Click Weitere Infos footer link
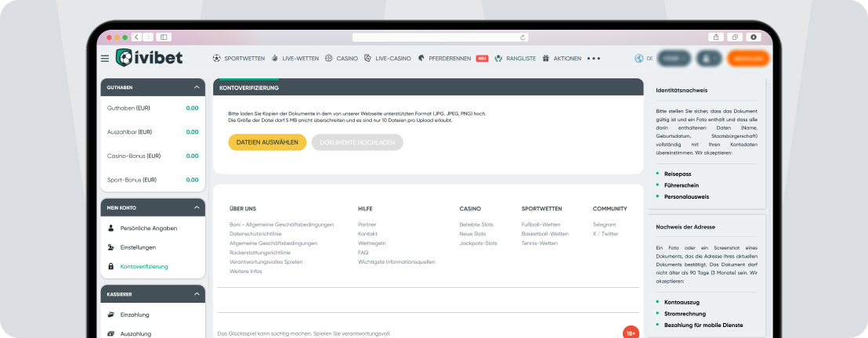Screen dimensions: 868x338 246,271
